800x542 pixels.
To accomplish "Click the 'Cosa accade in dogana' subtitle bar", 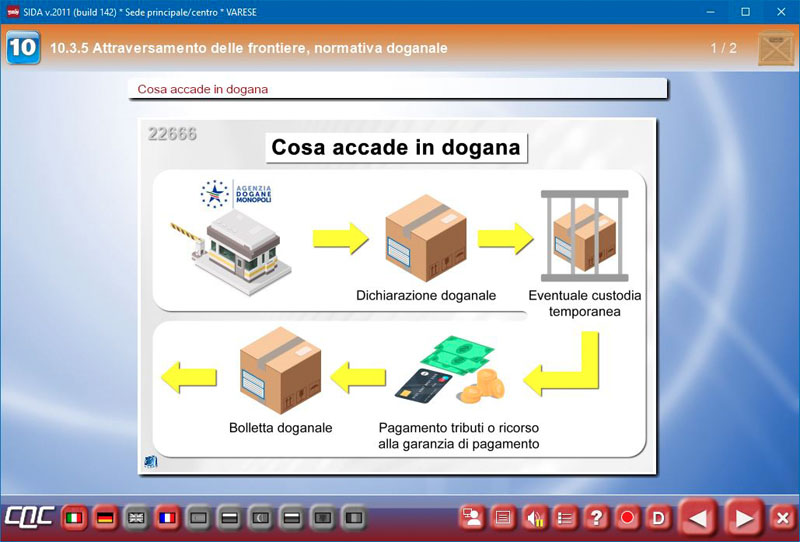I will (397, 89).
